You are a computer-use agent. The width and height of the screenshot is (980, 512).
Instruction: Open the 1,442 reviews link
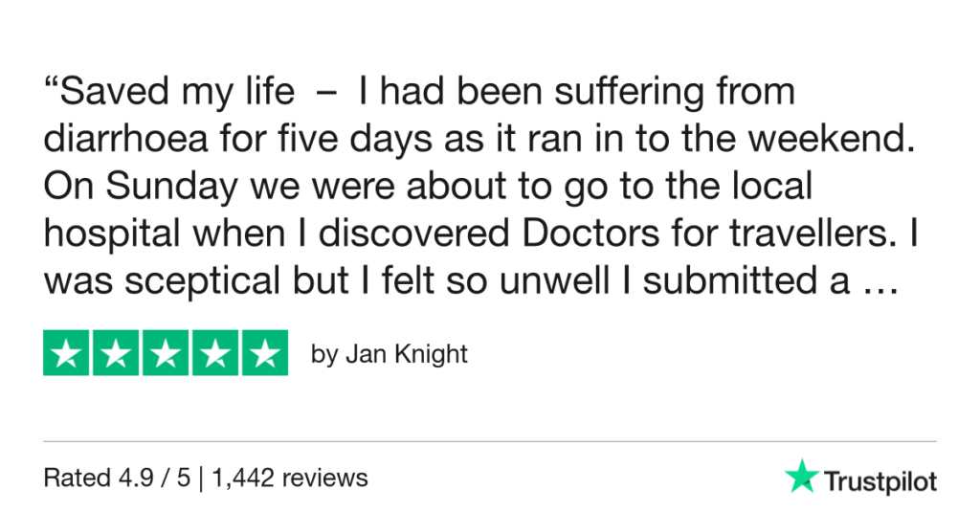point(293,477)
